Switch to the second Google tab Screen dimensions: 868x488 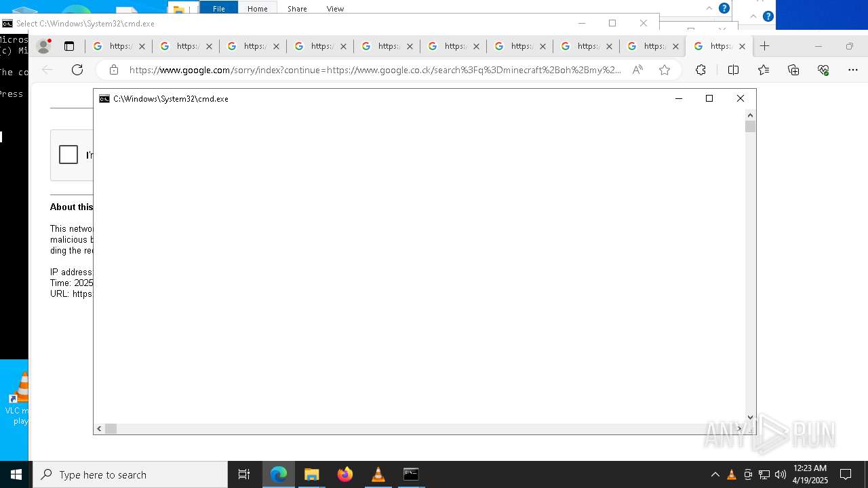tap(186, 46)
